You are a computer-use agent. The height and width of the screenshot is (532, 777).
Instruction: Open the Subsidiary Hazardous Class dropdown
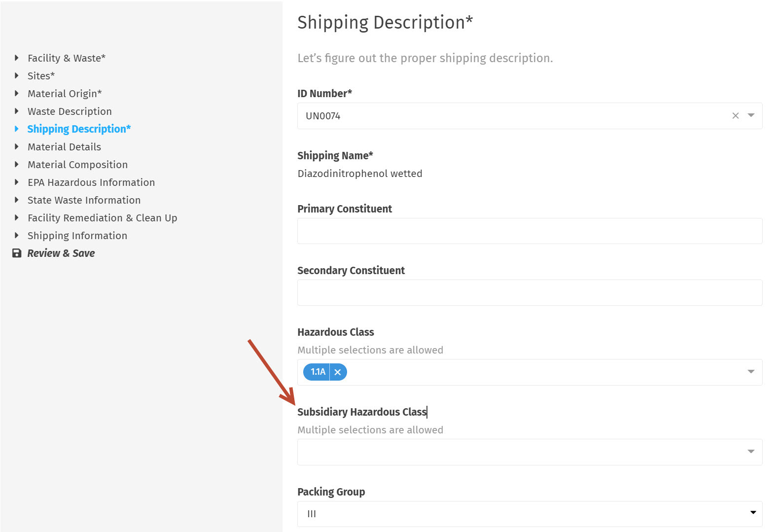tap(530, 452)
